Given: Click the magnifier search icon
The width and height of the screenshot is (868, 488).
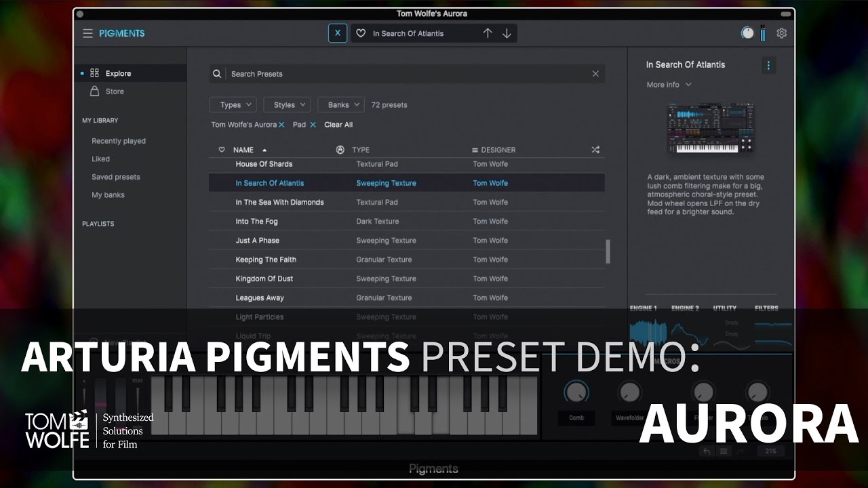Looking at the screenshot, I should click(x=217, y=74).
